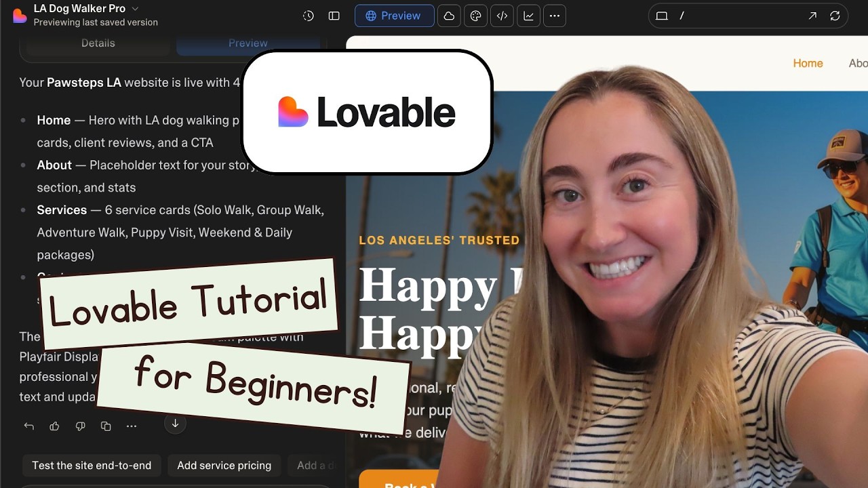The image size is (868, 488).
Task: Open the analytics chart icon
Action: pos(528,16)
